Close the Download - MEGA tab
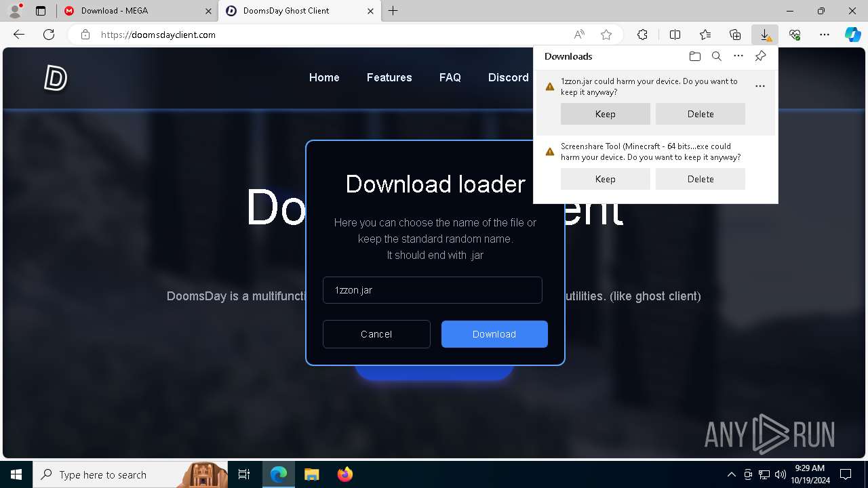This screenshot has width=868, height=488. 207,11
